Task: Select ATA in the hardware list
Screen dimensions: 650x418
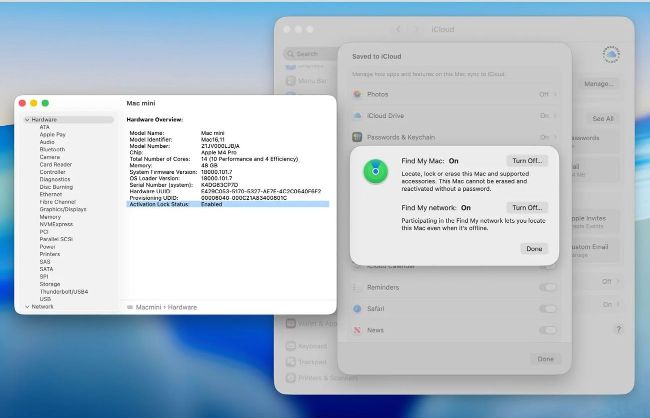Action: tap(44, 127)
